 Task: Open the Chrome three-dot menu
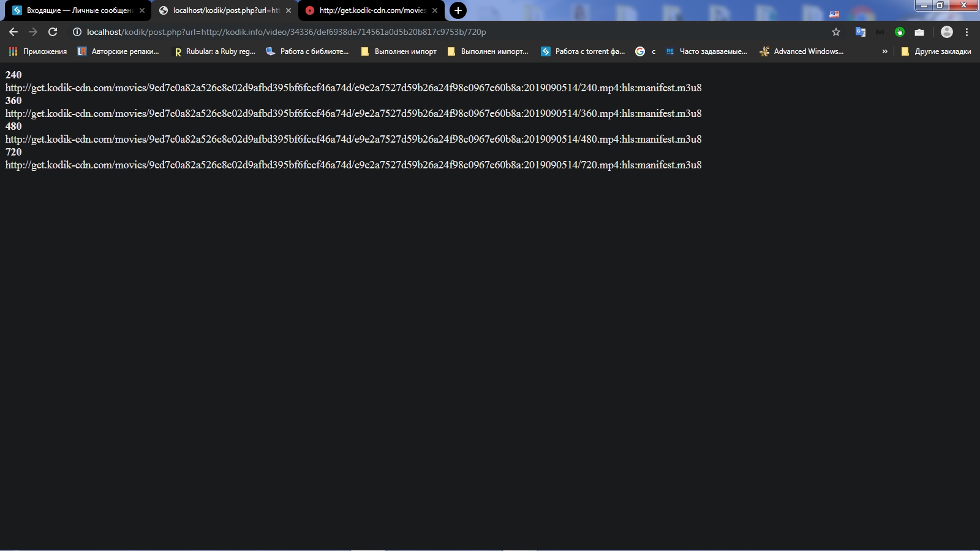click(967, 32)
